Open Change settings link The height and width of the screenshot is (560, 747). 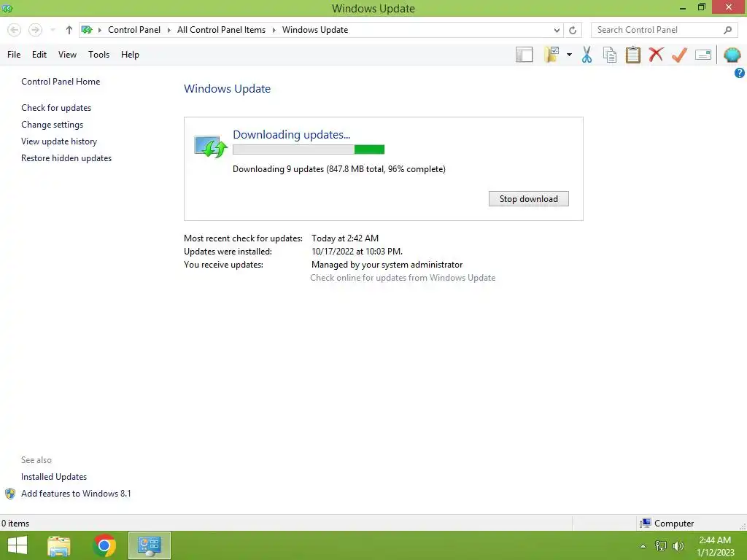click(52, 125)
